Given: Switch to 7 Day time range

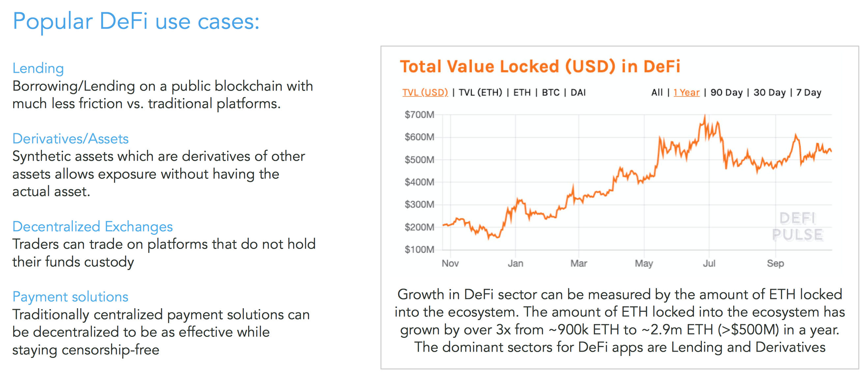Looking at the screenshot, I should 809,92.
